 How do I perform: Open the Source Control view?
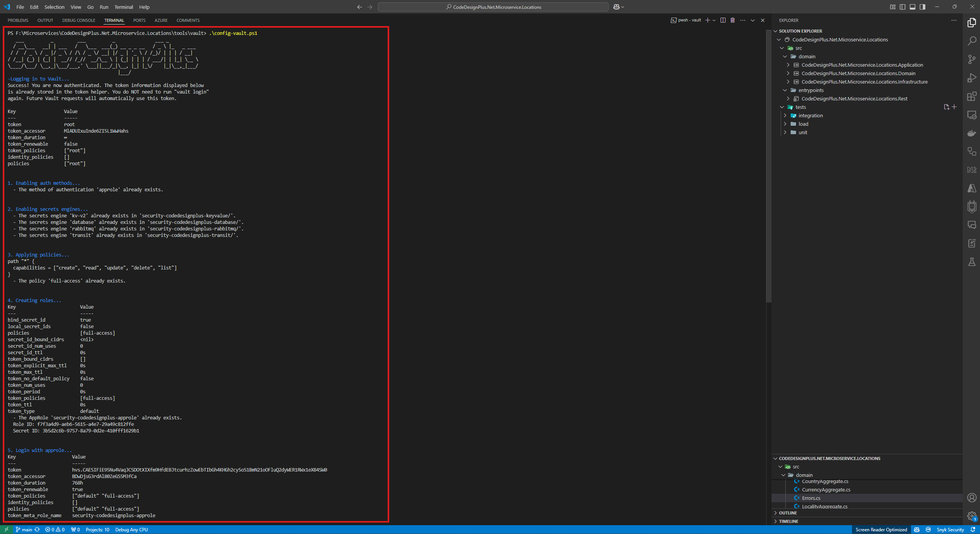tap(972, 59)
